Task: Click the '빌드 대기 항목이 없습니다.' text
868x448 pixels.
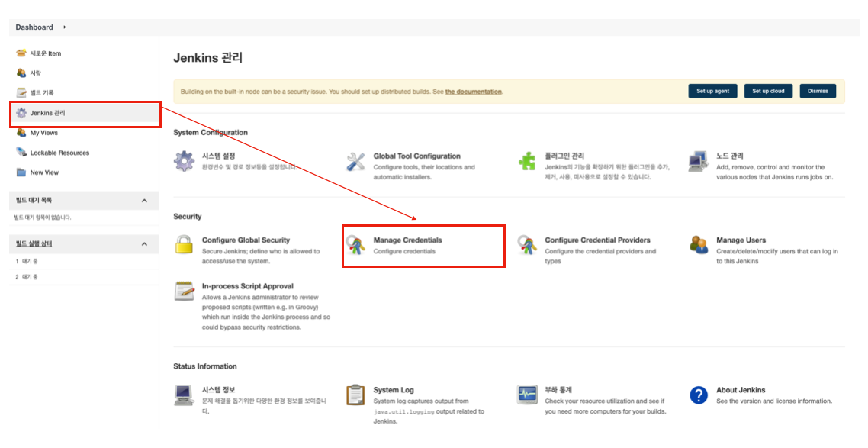Action: click(43, 218)
